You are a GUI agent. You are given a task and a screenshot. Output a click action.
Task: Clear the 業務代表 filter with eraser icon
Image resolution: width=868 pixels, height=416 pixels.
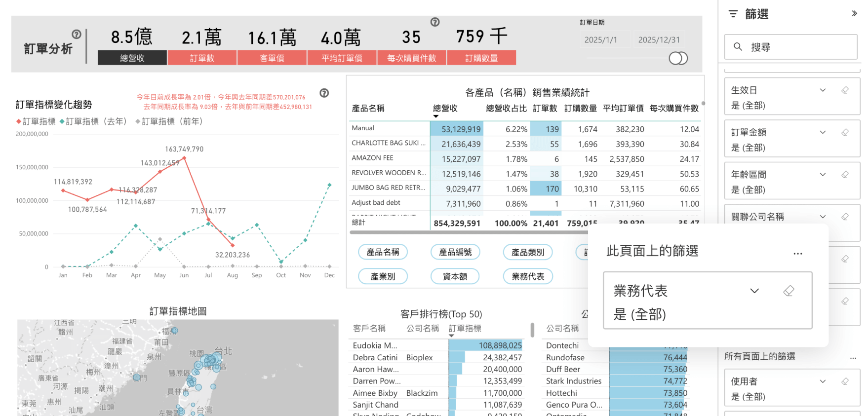(789, 291)
